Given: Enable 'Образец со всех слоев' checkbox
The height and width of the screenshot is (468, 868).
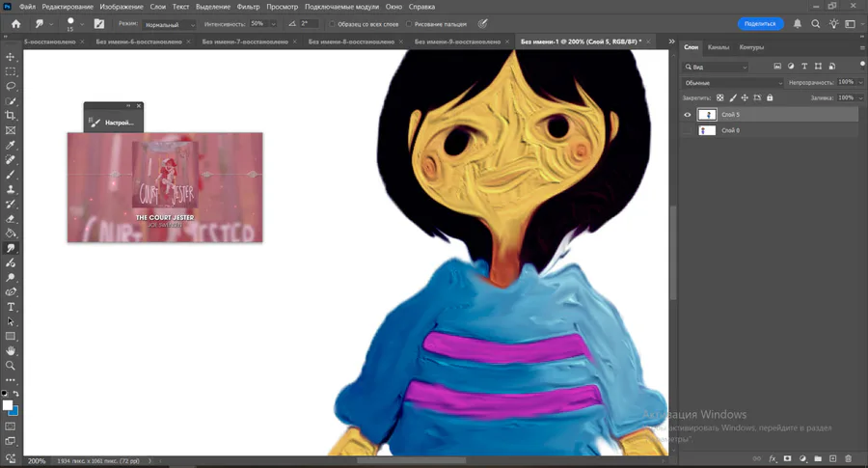Looking at the screenshot, I should pos(332,24).
